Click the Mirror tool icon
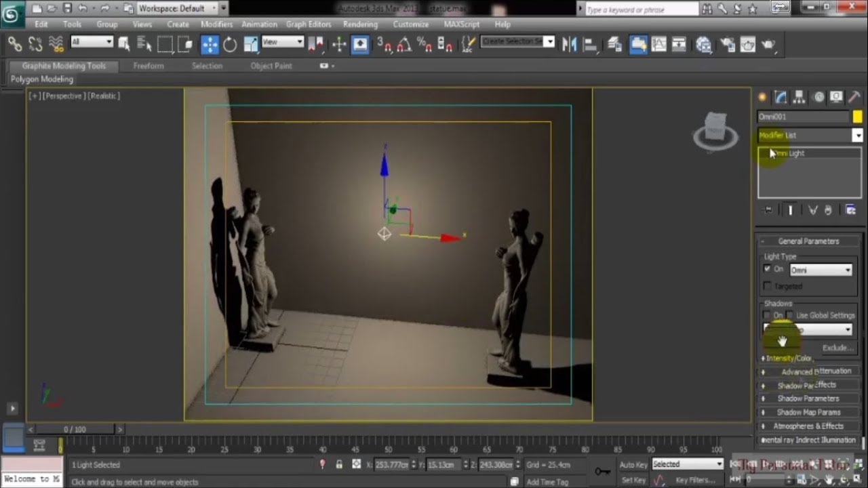Screen dimensions: 868x488 pos(569,45)
